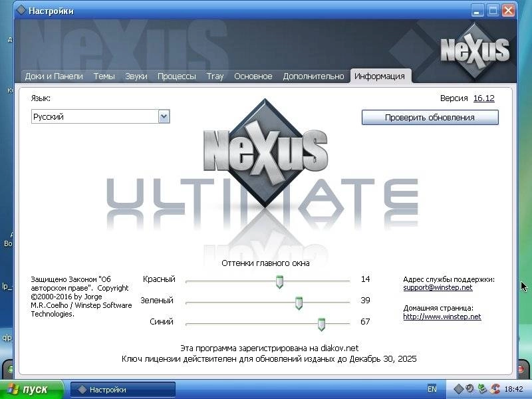Select the Tray tab
This screenshot has height=399, width=532.
[215, 76]
